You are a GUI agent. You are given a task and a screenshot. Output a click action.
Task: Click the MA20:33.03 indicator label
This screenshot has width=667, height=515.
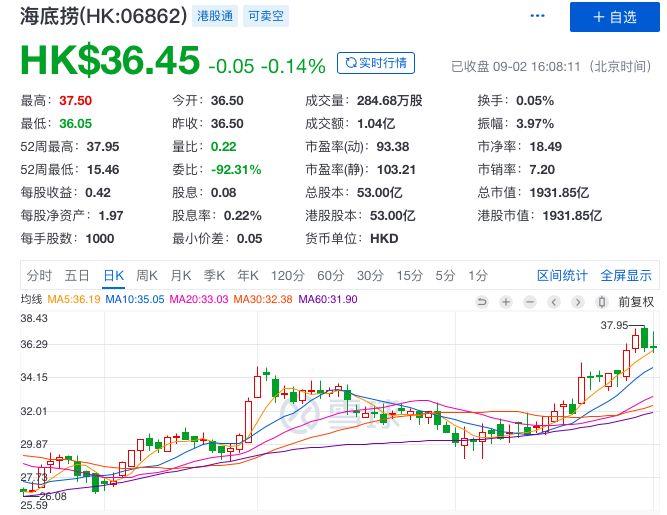[x=199, y=299]
